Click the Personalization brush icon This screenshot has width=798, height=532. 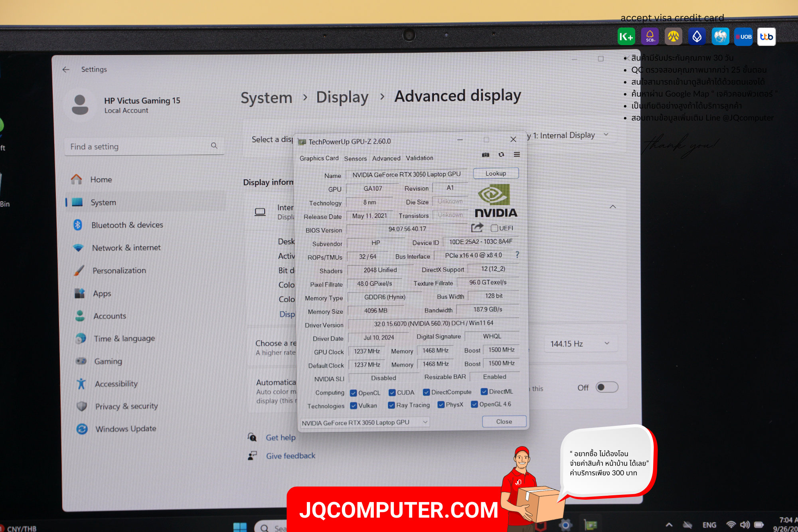coord(79,270)
